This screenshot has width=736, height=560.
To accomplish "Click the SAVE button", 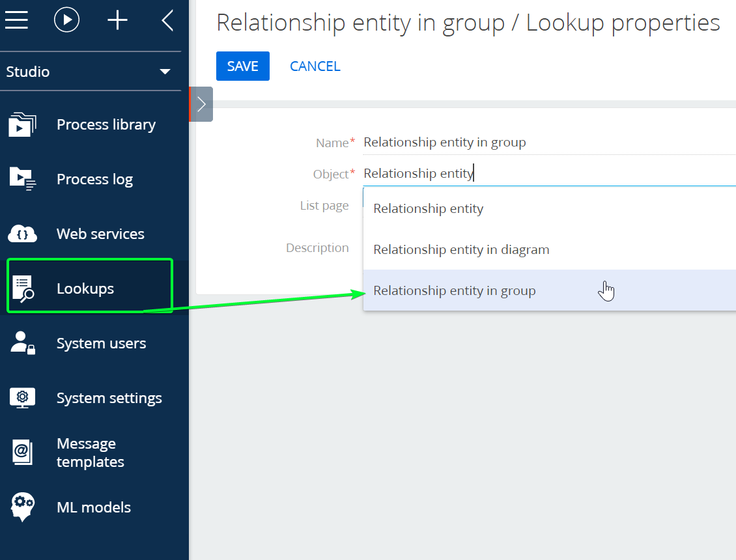I will (x=243, y=66).
